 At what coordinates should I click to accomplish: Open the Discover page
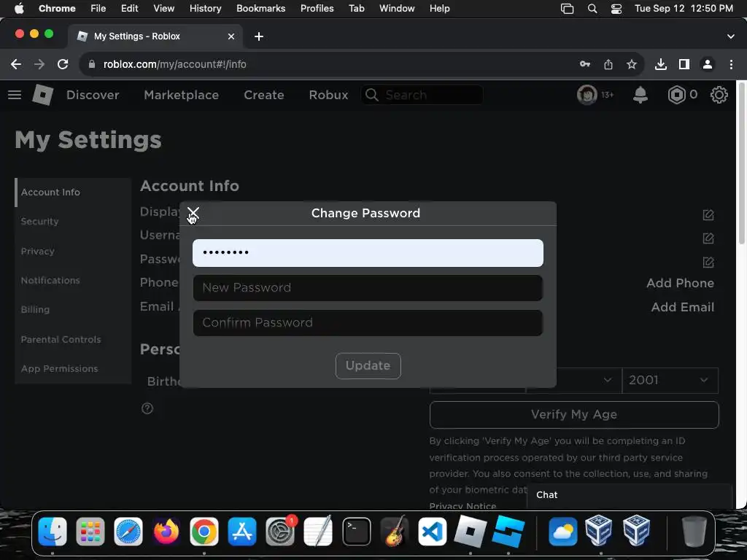tap(93, 95)
